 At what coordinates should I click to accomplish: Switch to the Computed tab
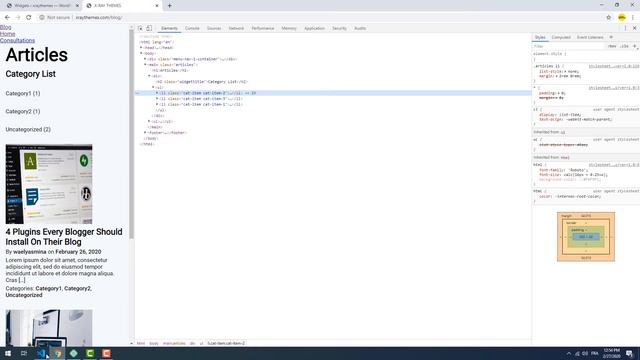561,37
